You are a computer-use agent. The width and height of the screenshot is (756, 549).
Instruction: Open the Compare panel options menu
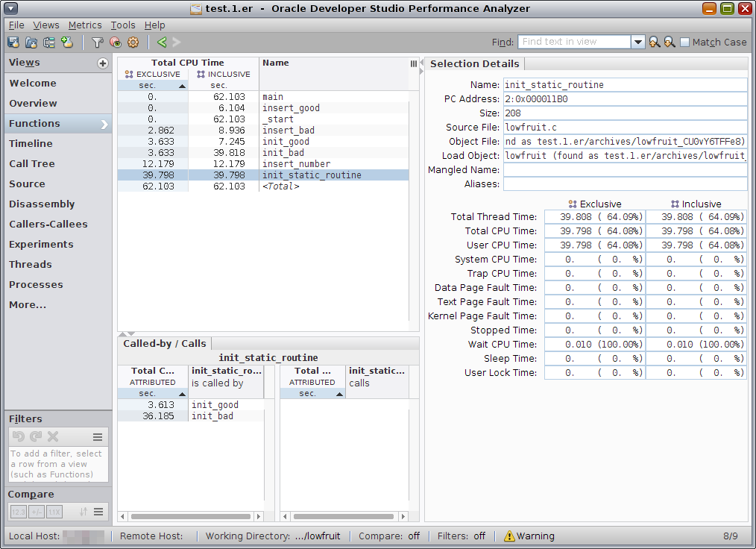coord(98,512)
